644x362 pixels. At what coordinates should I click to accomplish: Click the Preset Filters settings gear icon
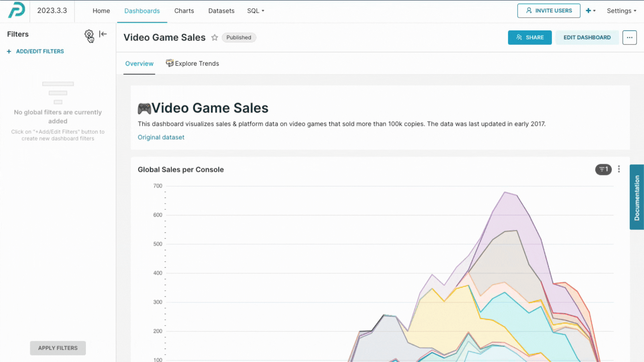(x=89, y=34)
